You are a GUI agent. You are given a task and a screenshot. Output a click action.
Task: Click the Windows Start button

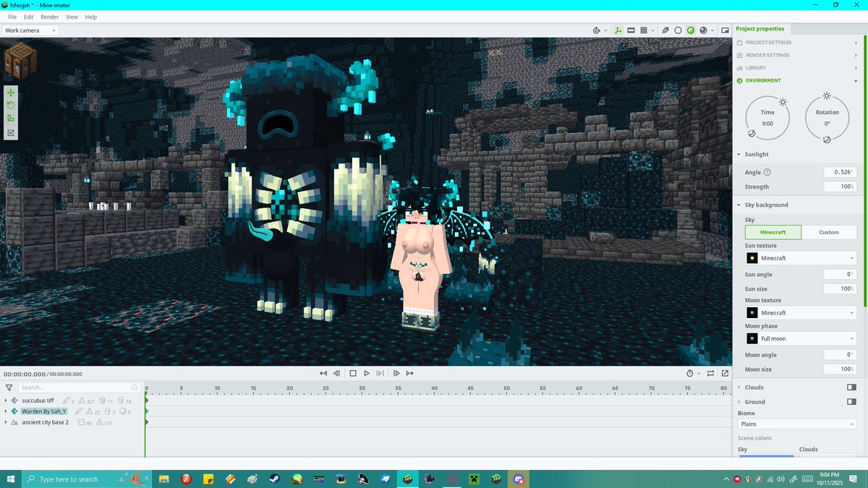coord(11,479)
